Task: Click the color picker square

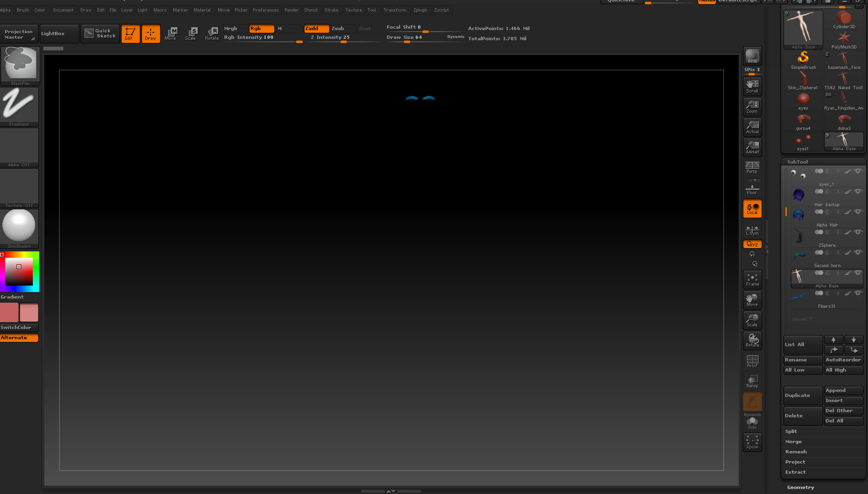Action: (x=19, y=271)
